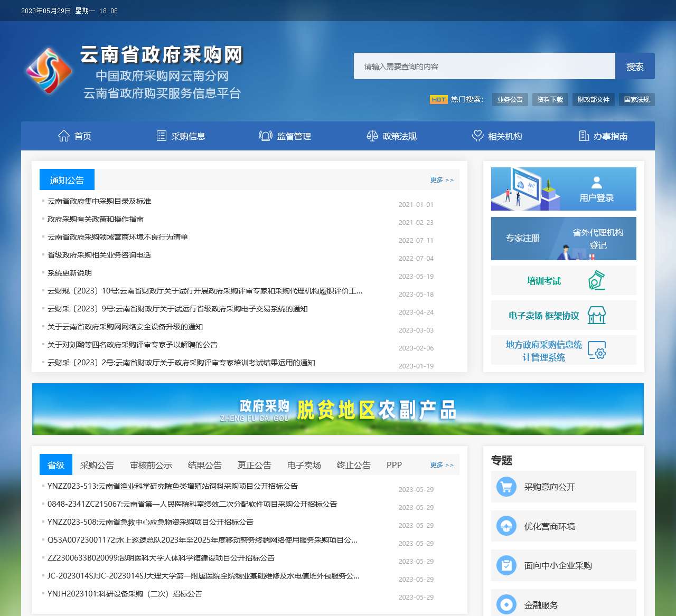Image resolution: width=676 pixels, height=616 pixels.
Task: Click the training exam pen icon
Action: 596,280
